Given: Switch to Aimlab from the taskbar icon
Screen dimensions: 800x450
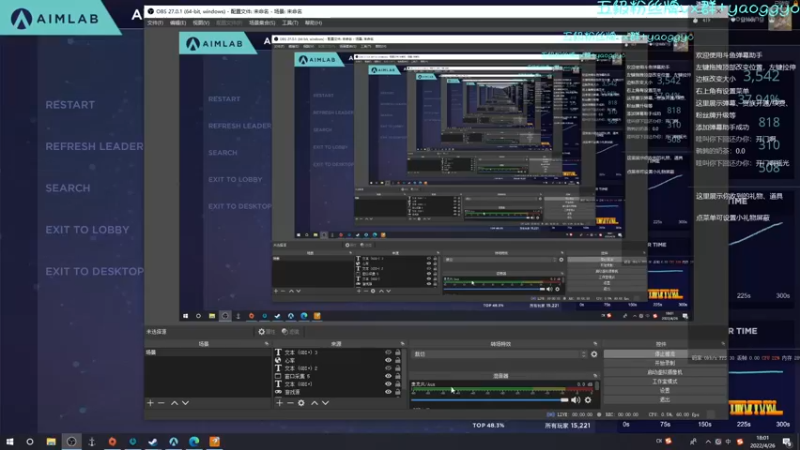Looking at the screenshot, I should click(x=173, y=442).
